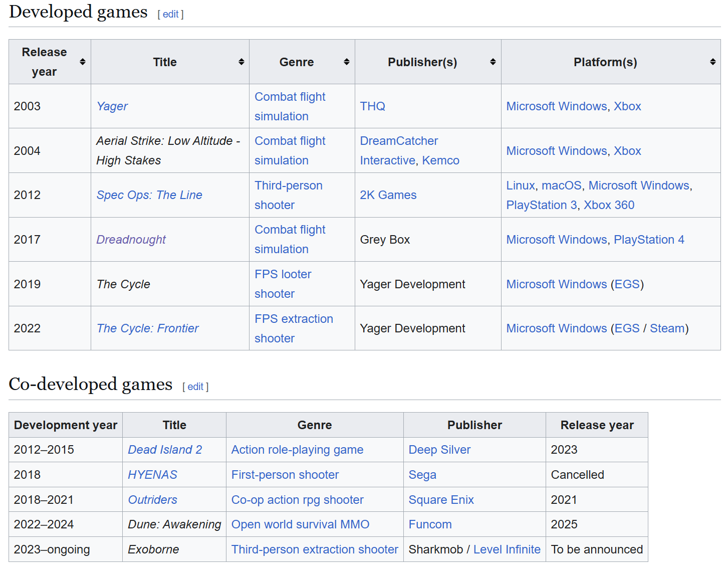Open Combat flight simulation link in Aerial Strike row
Viewport: 728px width, 569px height.
(x=290, y=150)
